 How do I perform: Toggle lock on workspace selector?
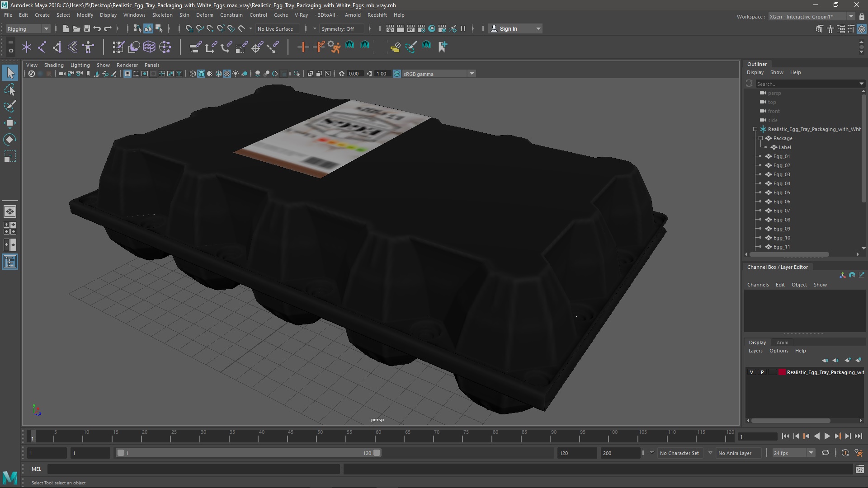[862, 16]
